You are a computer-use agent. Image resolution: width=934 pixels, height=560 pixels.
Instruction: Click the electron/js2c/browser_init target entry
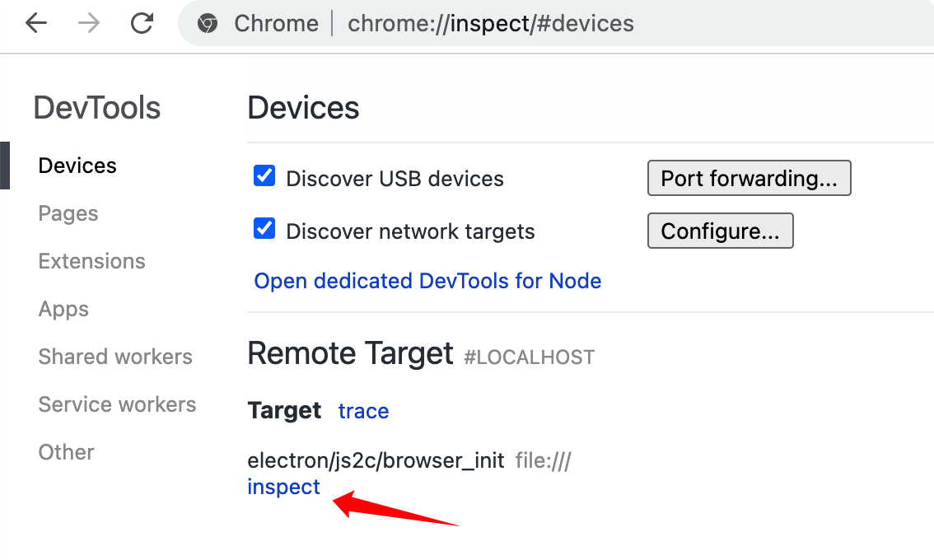click(x=376, y=460)
